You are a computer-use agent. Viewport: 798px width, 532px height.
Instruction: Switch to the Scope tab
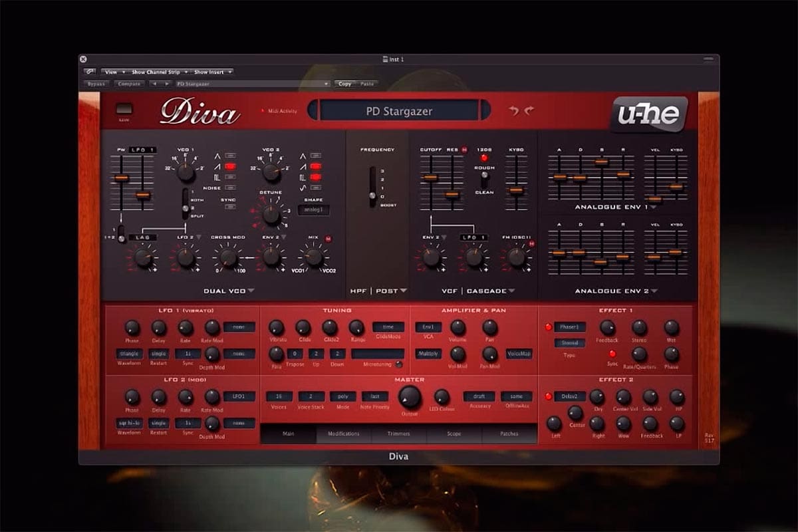(454, 434)
